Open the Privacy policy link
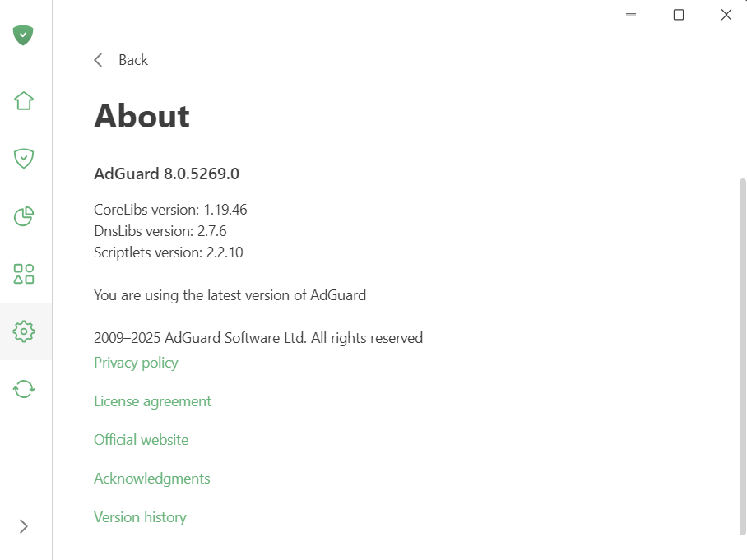Viewport: 747px width, 560px height. click(136, 363)
